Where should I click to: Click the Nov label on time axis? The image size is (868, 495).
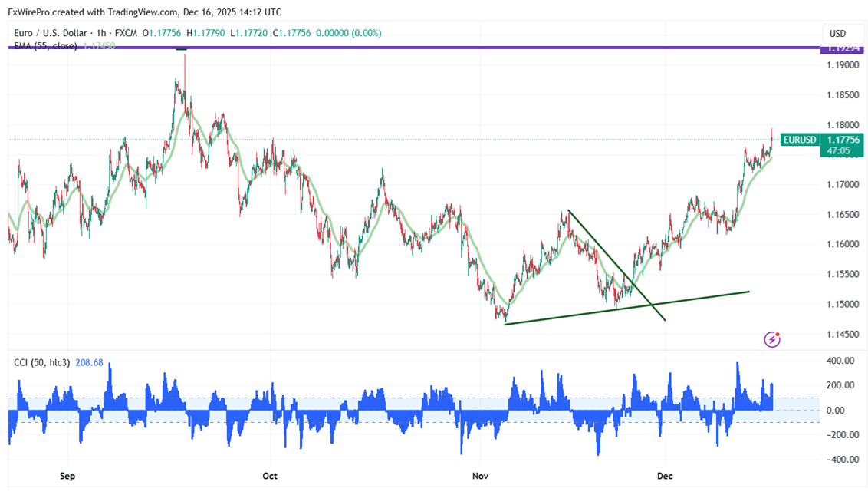click(480, 476)
